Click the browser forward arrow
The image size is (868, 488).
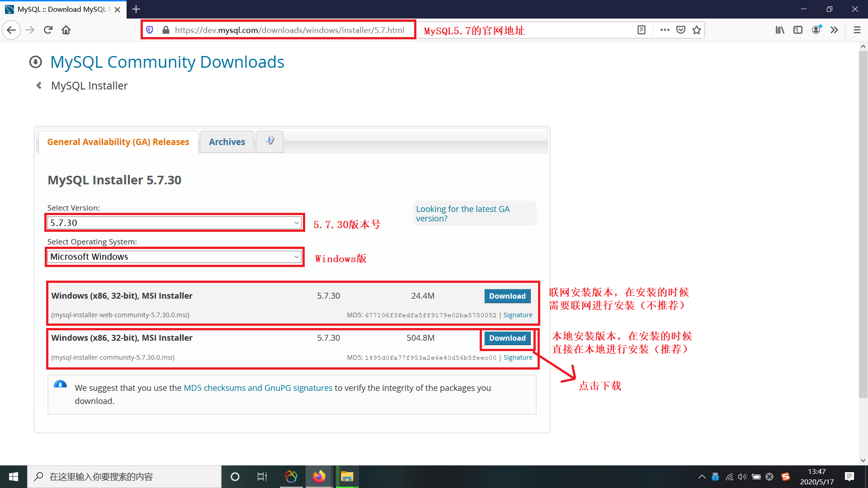(30, 30)
